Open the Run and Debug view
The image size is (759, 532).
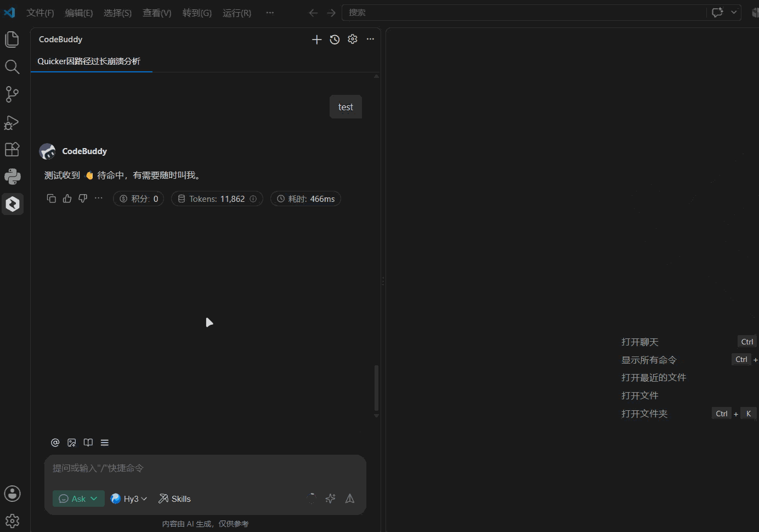click(12, 122)
